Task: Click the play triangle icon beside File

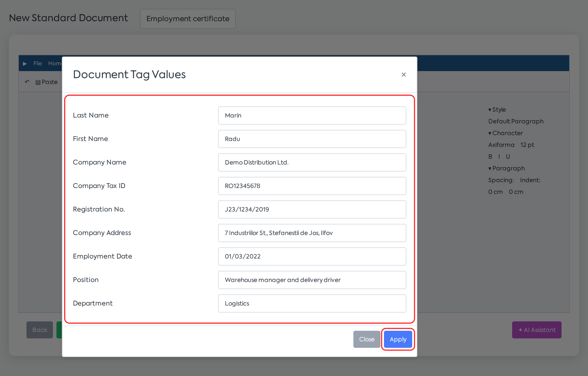Action: [x=25, y=63]
